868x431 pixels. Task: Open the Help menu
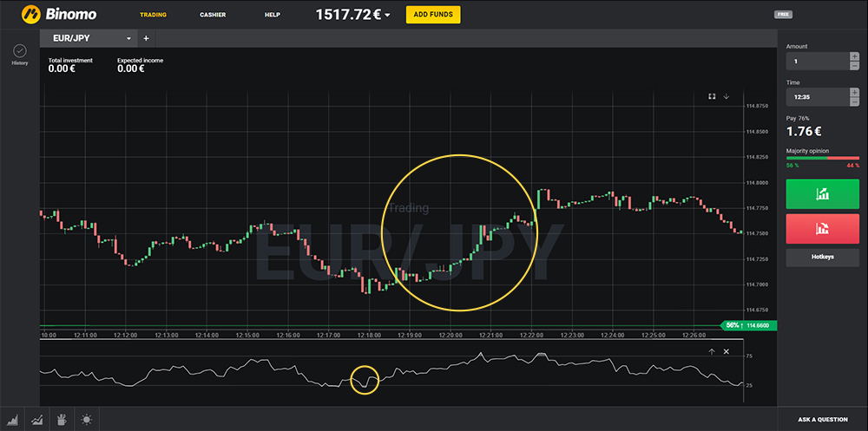272,15
